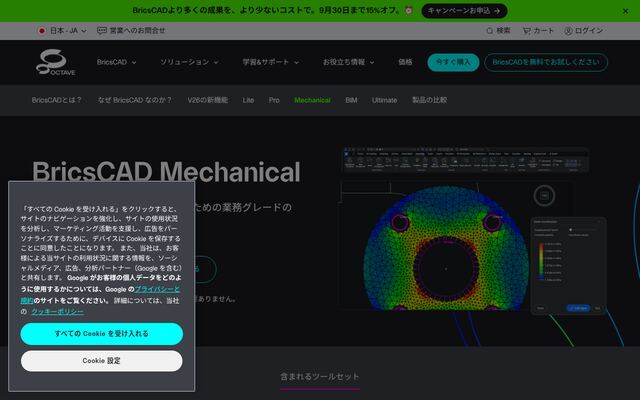Click the 営業へのお問合せ link text
This screenshot has width=640, height=400.
tap(138, 31)
